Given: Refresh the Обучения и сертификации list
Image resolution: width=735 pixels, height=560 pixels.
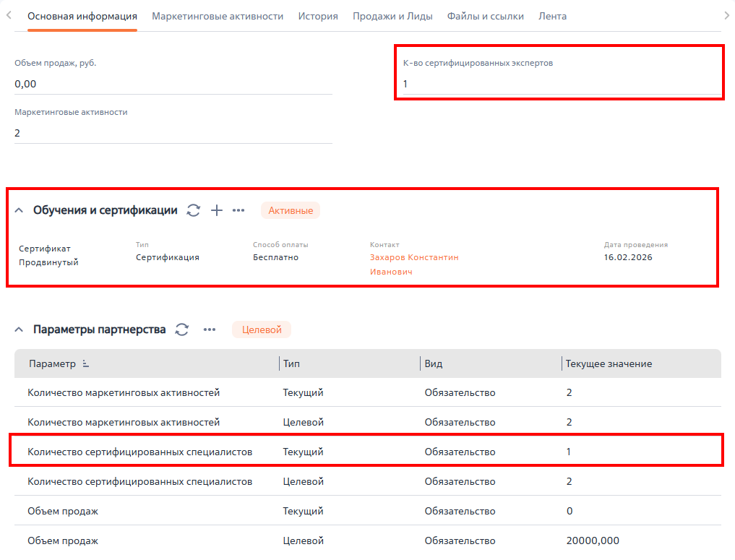Looking at the screenshot, I should pos(193,210).
